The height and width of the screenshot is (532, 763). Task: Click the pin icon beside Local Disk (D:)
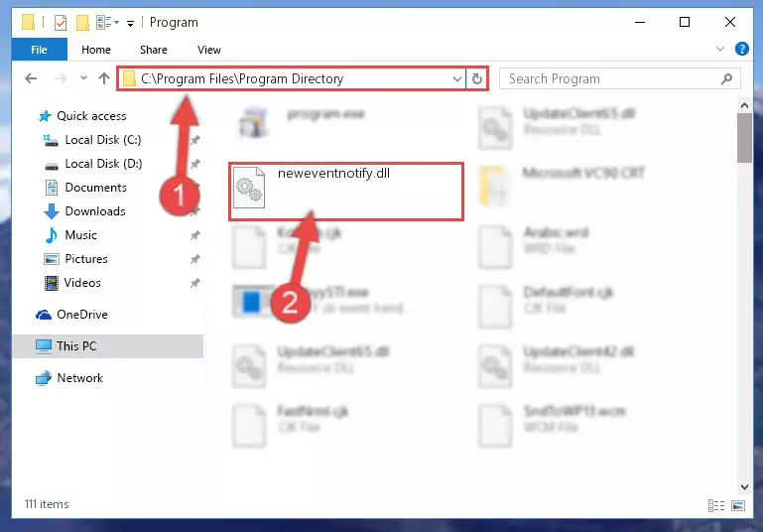point(195,164)
